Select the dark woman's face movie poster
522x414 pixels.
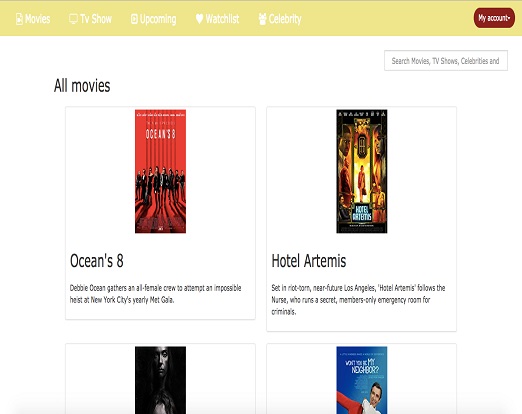[x=160, y=380]
